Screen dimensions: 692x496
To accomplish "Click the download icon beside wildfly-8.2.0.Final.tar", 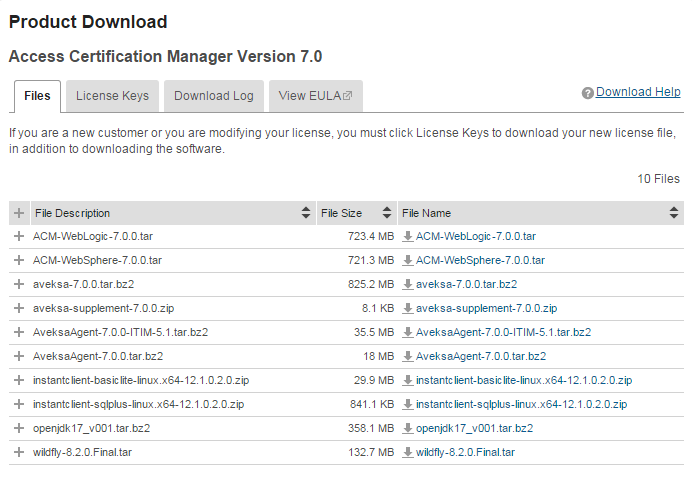I will (x=407, y=452).
